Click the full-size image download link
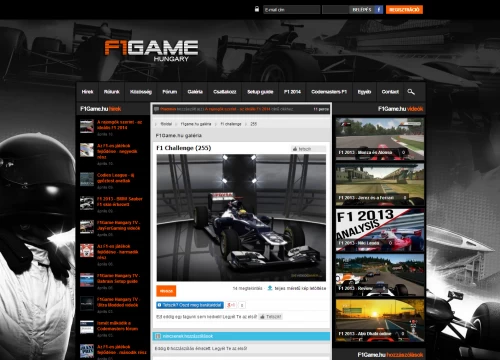Viewport: 500px width, 360px height. coord(300,288)
